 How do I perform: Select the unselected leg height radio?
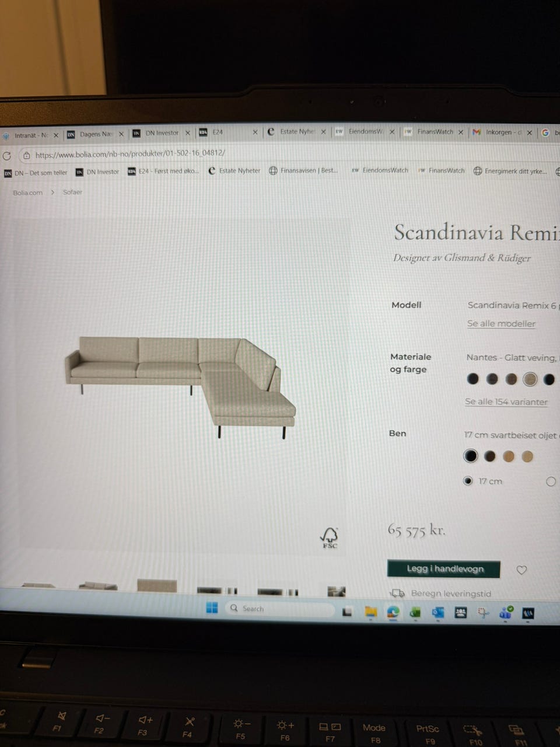(x=551, y=481)
